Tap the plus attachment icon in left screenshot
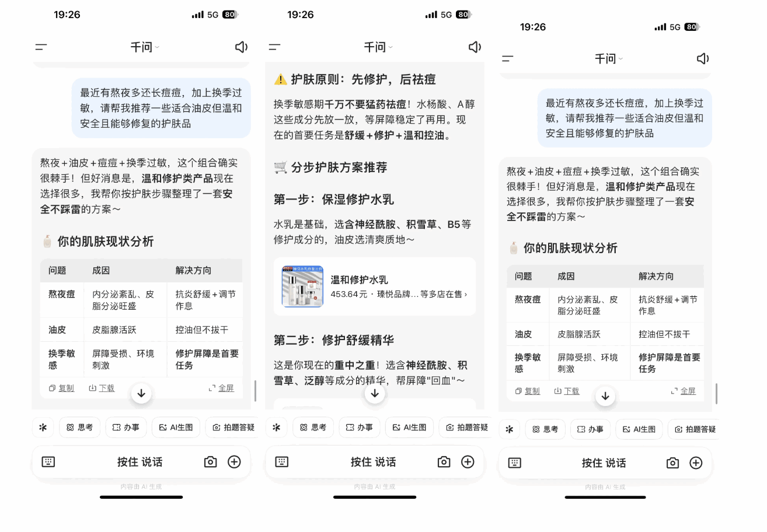The width and height of the screenshot is (767, 532). (234, 462)
